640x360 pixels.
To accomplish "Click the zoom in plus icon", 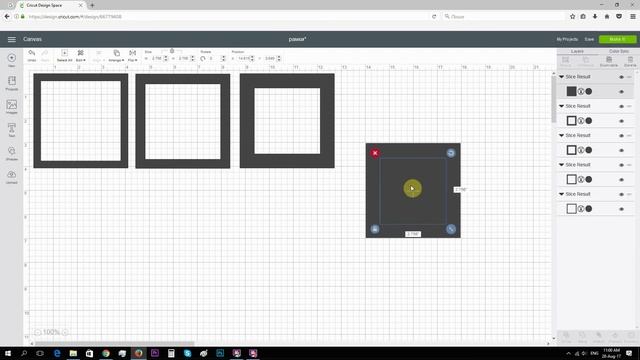I will point(64,332).
